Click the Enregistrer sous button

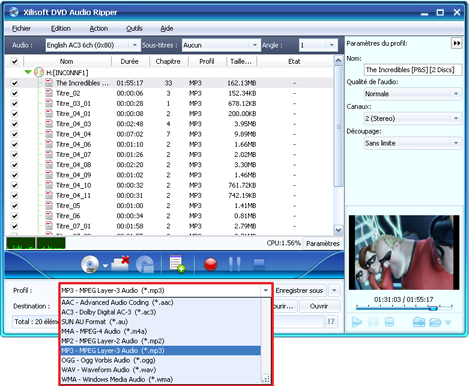pos(299,290)
